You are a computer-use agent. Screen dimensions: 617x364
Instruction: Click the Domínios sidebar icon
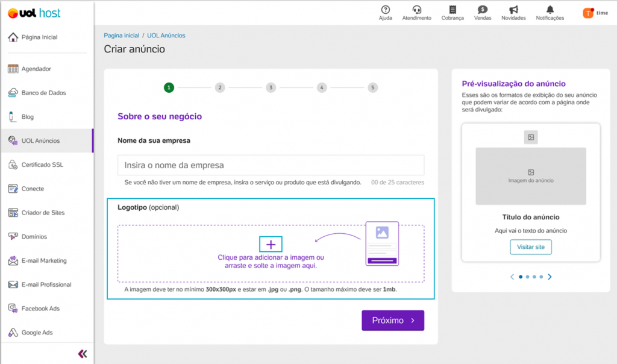pyautogui.click(x=13, y=236)
